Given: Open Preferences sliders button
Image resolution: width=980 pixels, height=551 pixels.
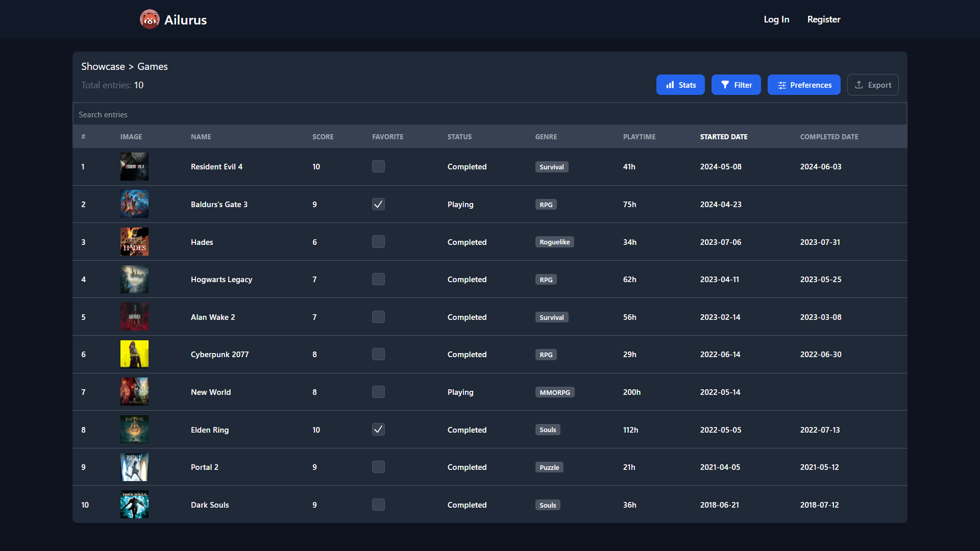Looking at the screenshot, I should pos(804,85).
